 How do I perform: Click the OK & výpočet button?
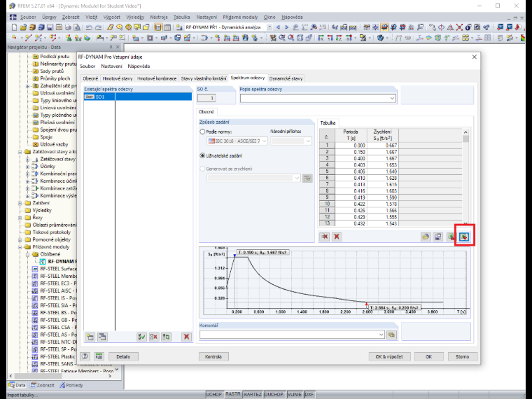pos(389,356)
